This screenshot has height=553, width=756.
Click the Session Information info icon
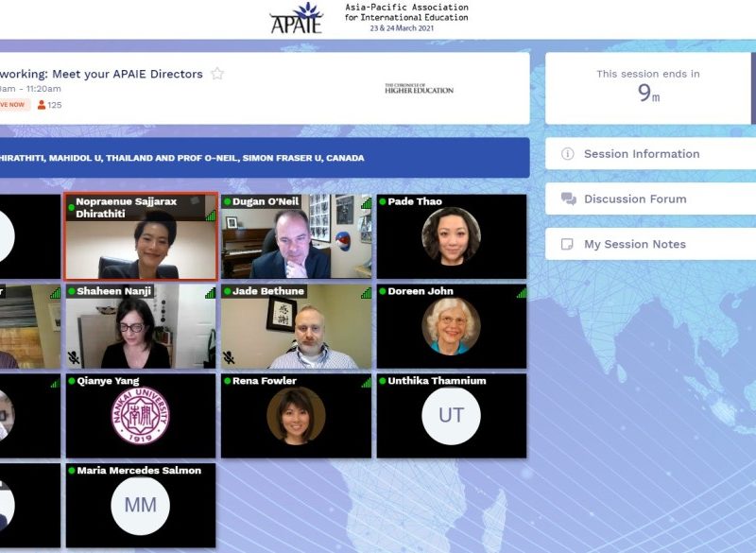[568, 154]
